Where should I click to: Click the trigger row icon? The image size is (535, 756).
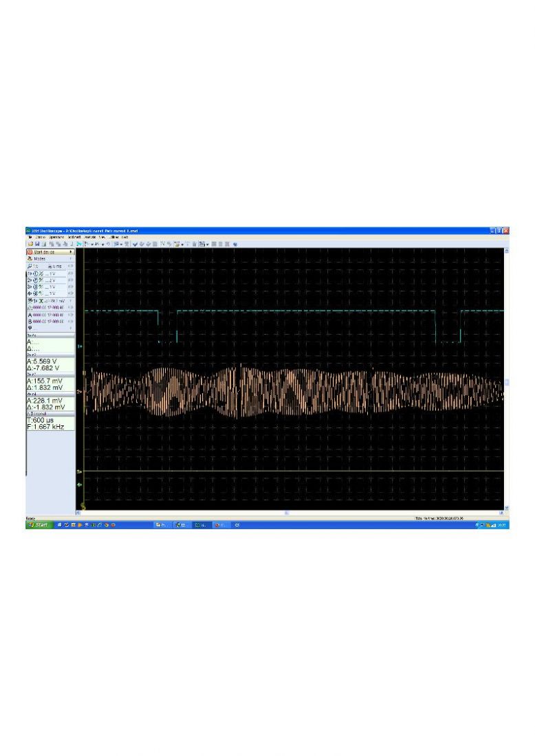pyautogui.click(x=30, y=300)
